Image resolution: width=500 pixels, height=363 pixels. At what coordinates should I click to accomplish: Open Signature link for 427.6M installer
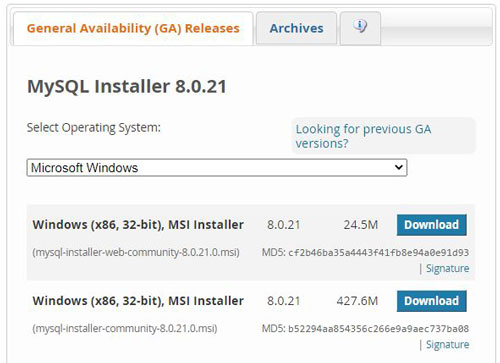click(447, 344)
